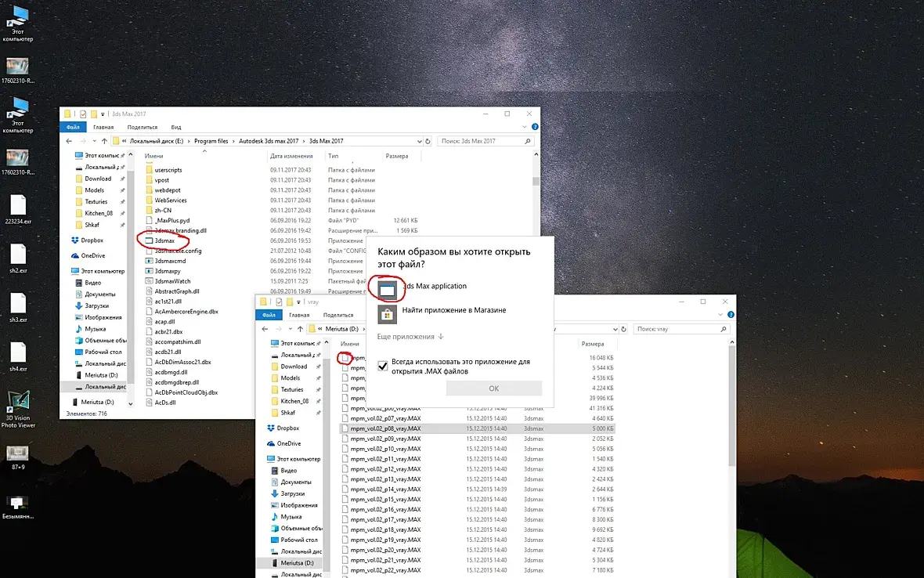Image resolution: width=924 pixels, height=578 pixels.
Task: Go back in the vray window
Action: click(265, 329)
